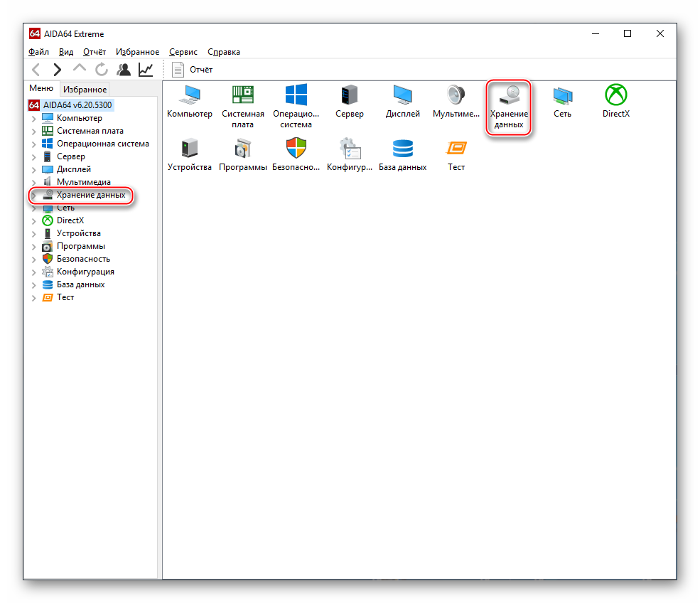Switch to the Избранное tab in sidebar

pos(85,90)
